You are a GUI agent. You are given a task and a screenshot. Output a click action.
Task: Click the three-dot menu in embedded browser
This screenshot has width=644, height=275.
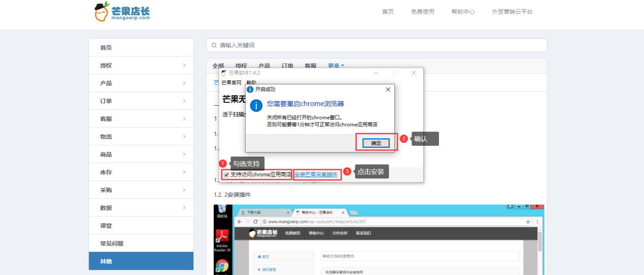pos(537,222)
